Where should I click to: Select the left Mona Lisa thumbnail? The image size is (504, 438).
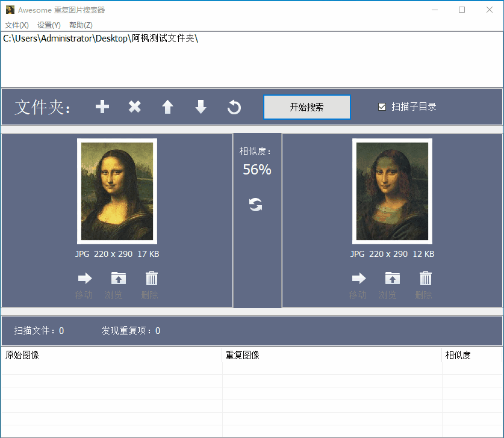coord(117,191)
